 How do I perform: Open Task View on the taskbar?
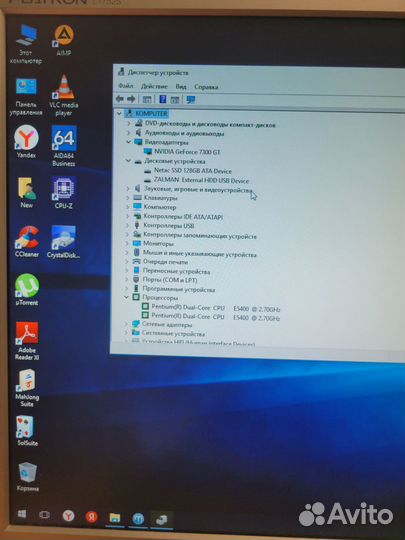click(44, 515)
